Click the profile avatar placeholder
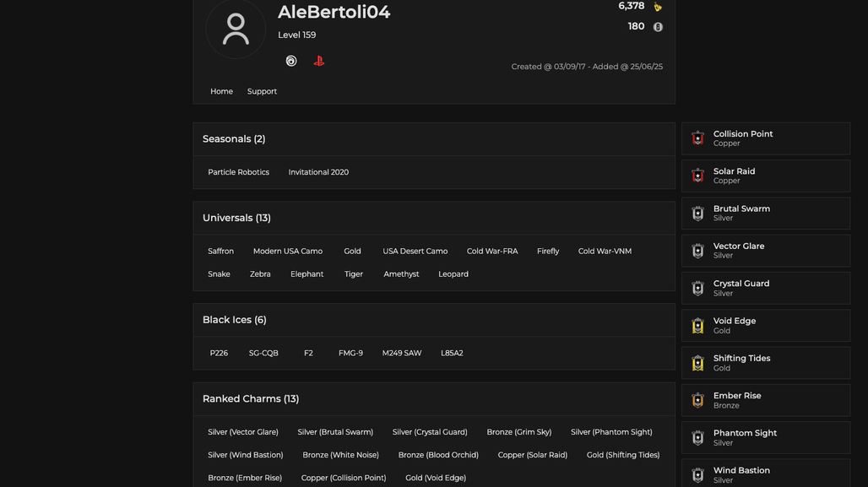 pos(236,29)
